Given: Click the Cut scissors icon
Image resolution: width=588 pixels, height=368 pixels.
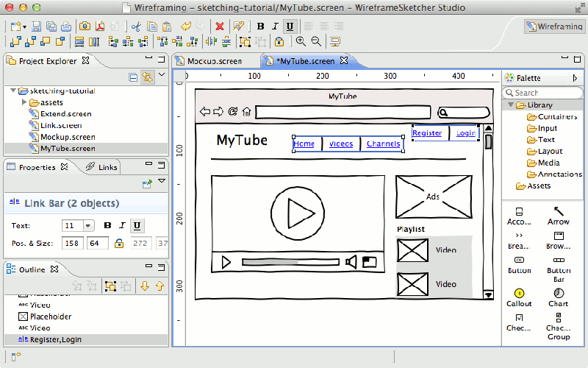Looking at the screenshot, I should click(x=136, y=26).
